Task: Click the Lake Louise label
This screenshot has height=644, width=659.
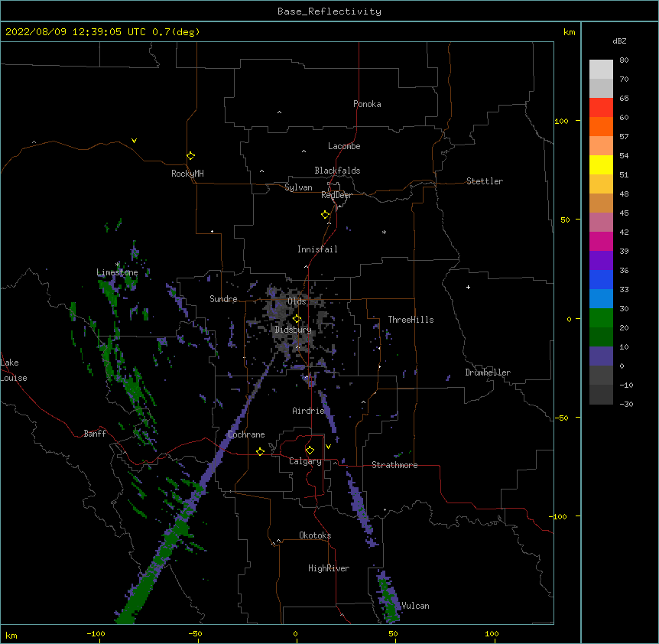Action: pos(14,370)
